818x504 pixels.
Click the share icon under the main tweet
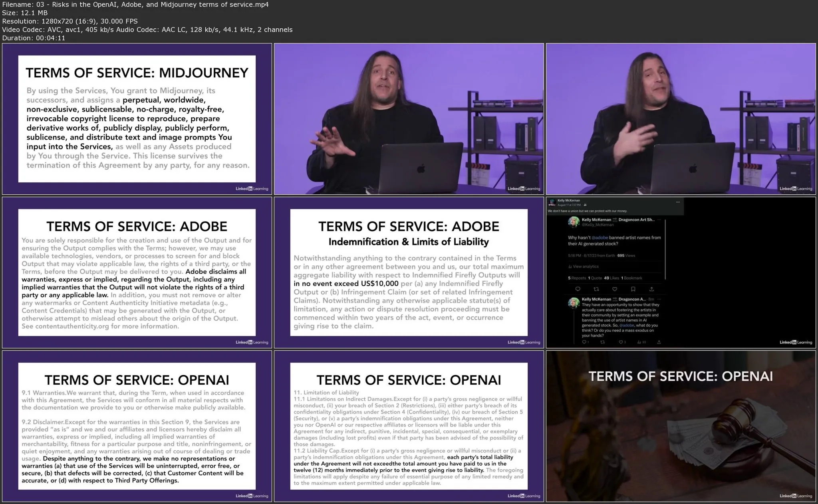click(x=651, y=289)
